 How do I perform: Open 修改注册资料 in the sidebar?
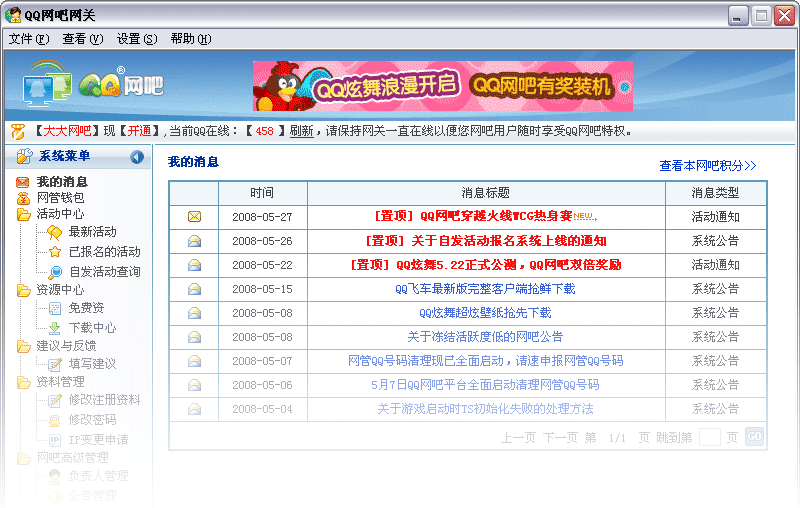(x=105, y=400)
